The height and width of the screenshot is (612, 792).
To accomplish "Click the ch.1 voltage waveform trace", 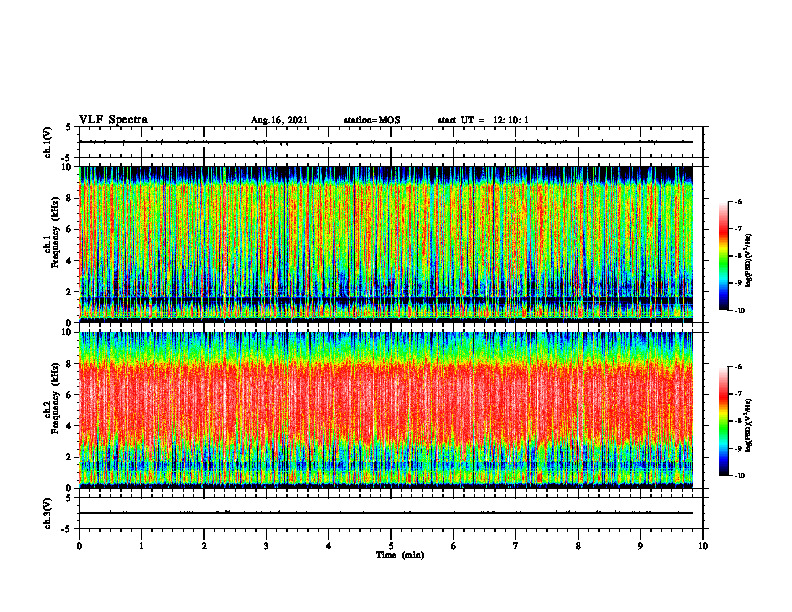I will (x=386, y=142).
